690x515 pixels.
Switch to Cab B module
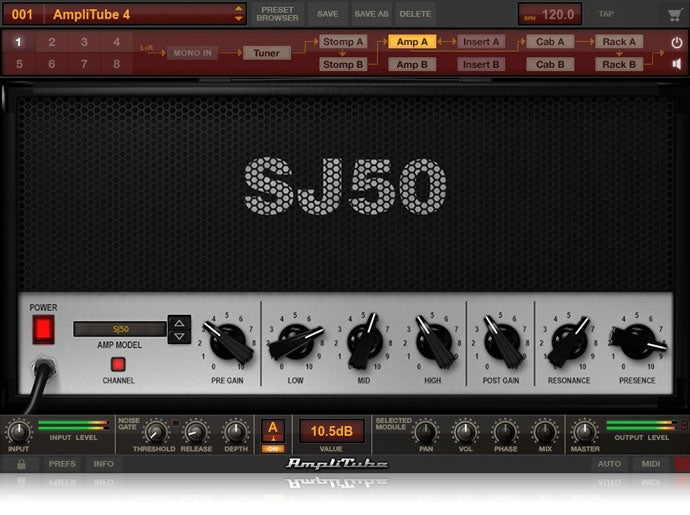tap(550, 64)
